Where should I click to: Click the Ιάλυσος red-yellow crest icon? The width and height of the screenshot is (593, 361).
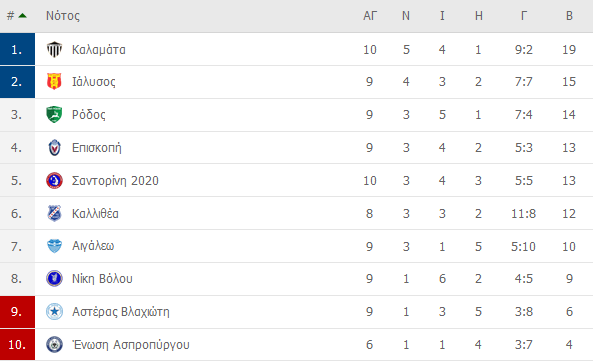coord(54,82)
